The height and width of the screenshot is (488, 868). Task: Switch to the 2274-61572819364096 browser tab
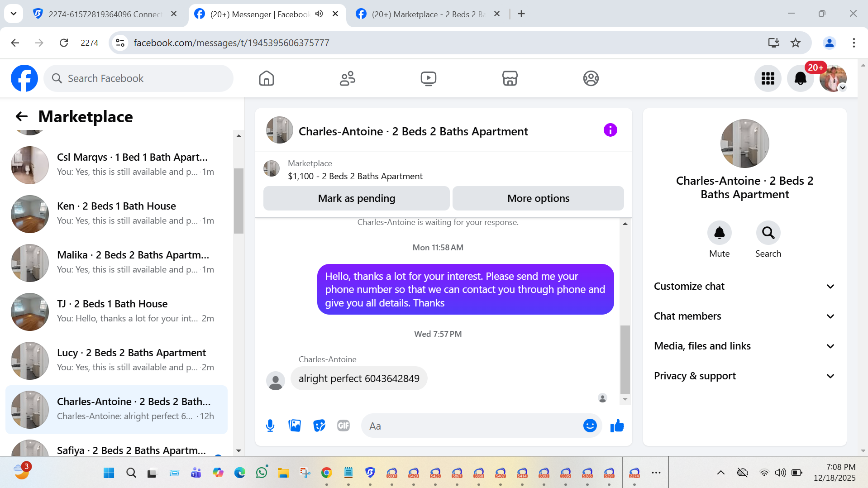point(104,14)
